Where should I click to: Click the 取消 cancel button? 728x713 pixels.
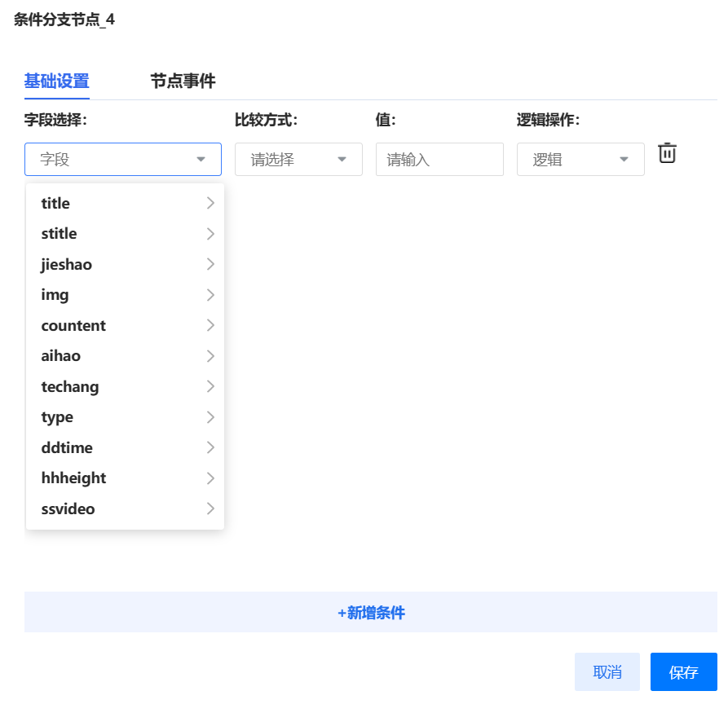(x=607, y=672)
